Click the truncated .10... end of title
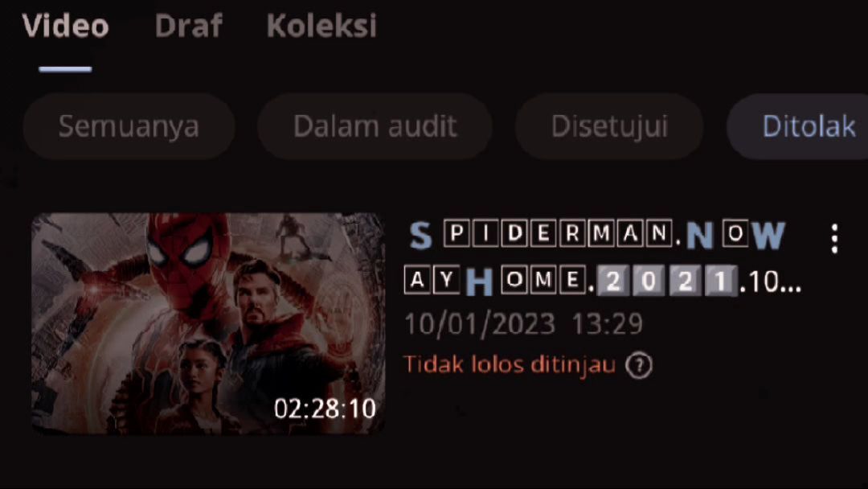 pyautogui.click(x=771, y=281)
